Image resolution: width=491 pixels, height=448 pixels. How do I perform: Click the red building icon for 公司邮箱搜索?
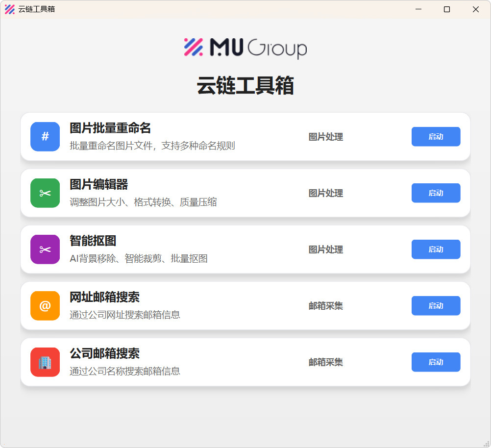[x=45, y=362]
